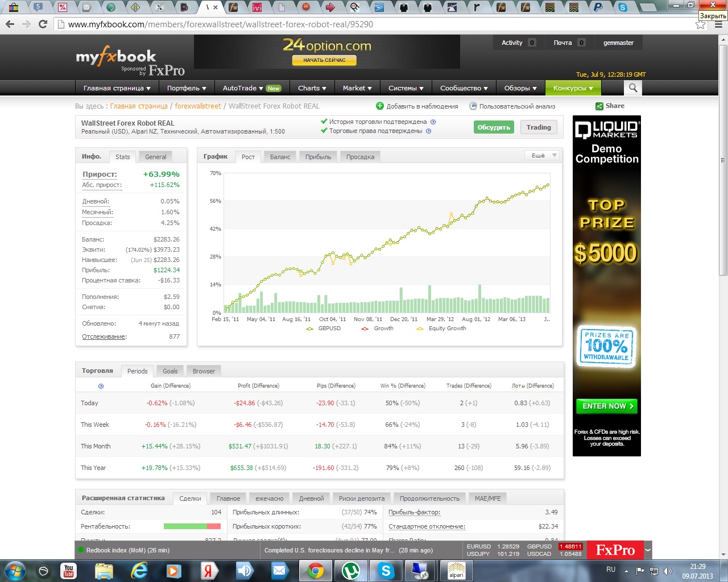The height and width of the screenshot is (582, 728).
Task: Open the forexwallstreet breadcrumb link
Action: click(198, 106)
